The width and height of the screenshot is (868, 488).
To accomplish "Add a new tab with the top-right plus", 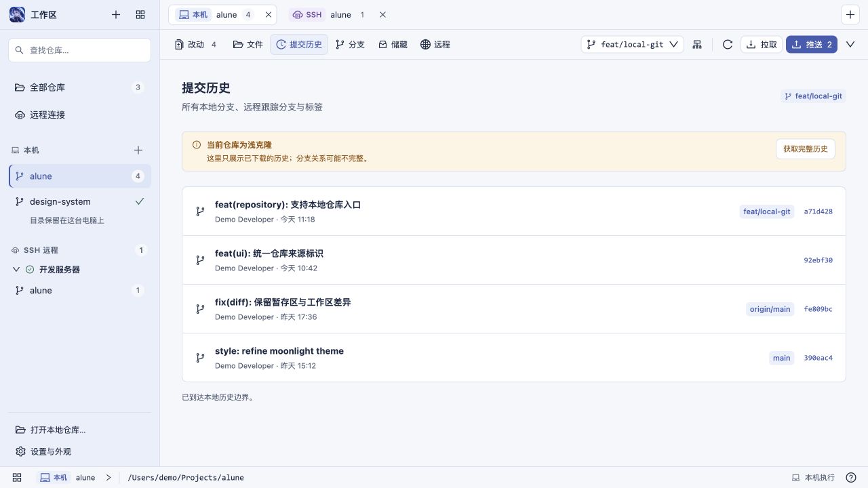I will pos(850,14).
